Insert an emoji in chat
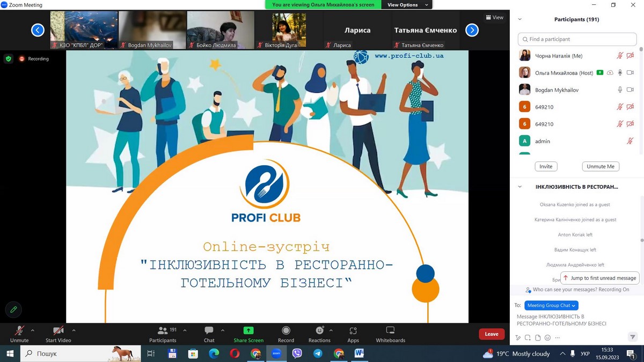Screen dimensions: 644x362 547,338
